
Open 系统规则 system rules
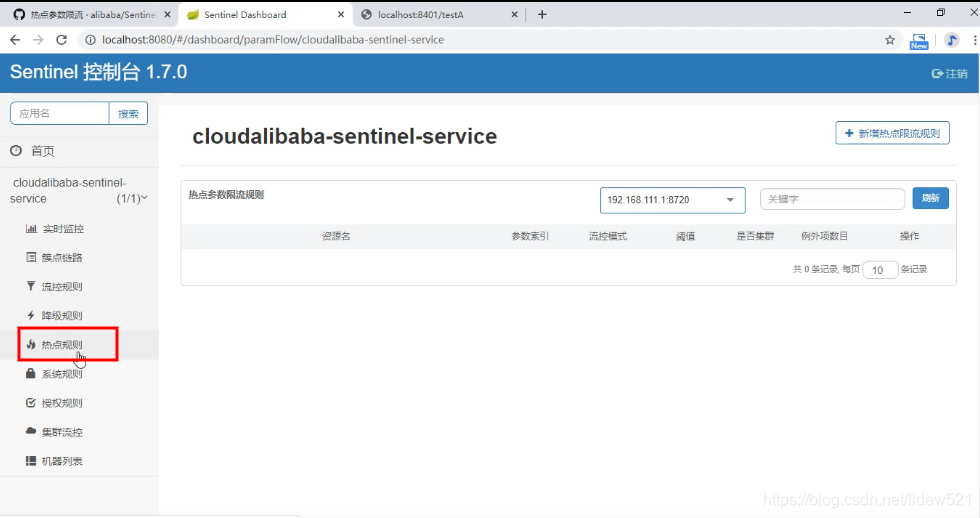62,374
